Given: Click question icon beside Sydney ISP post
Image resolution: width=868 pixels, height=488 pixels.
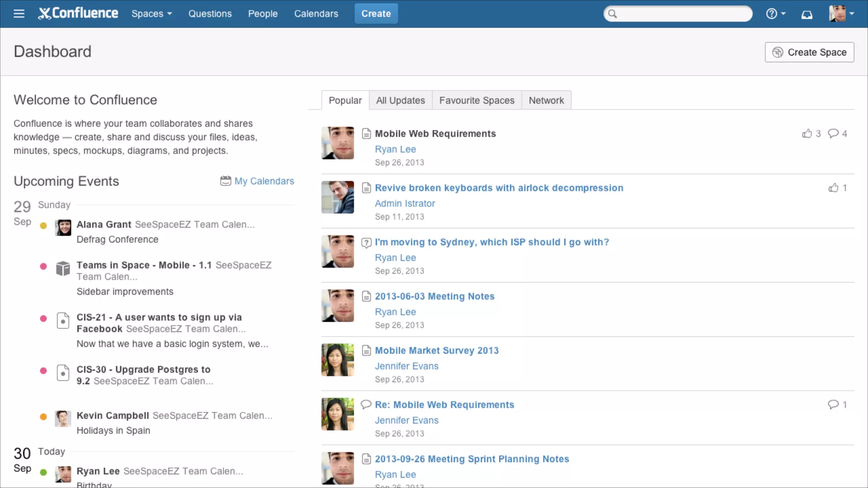Looking at the screenshot, I should [366, 243].
